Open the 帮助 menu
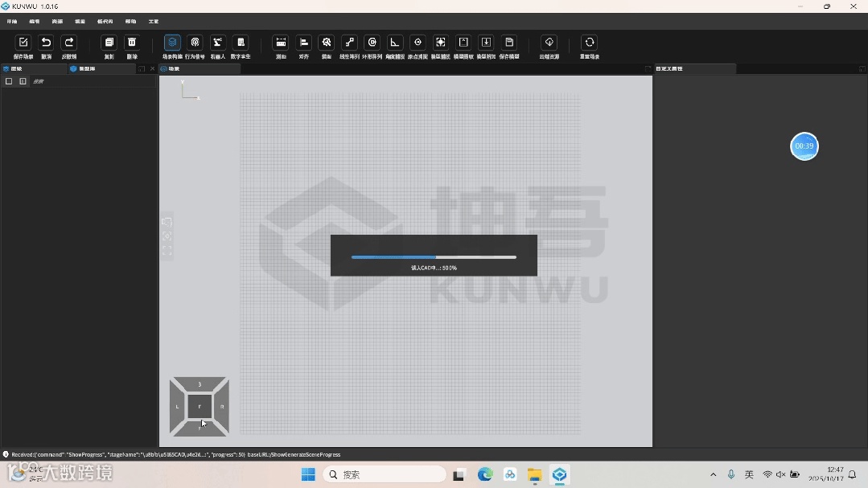Image resolution: width=868 pixels, height=488 pixels. 130,22
